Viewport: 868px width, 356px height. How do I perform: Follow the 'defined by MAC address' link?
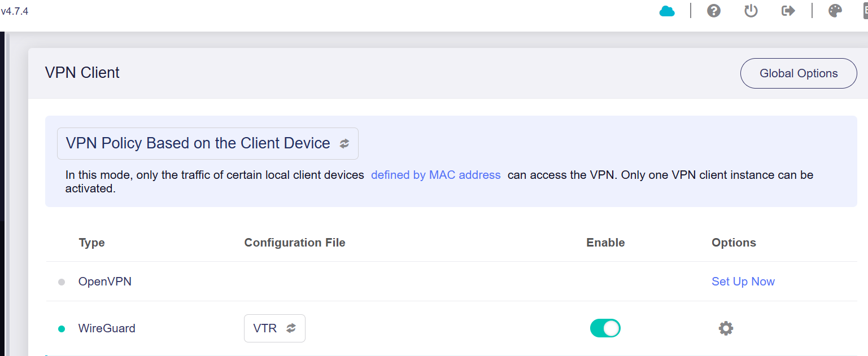click(x=436, y=175)
